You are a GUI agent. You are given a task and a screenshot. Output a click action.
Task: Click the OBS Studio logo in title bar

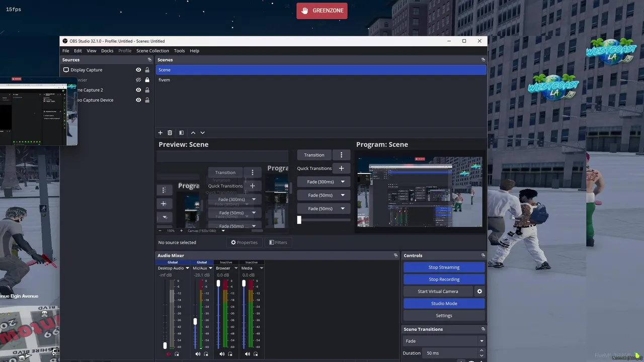tap(65, 41)
